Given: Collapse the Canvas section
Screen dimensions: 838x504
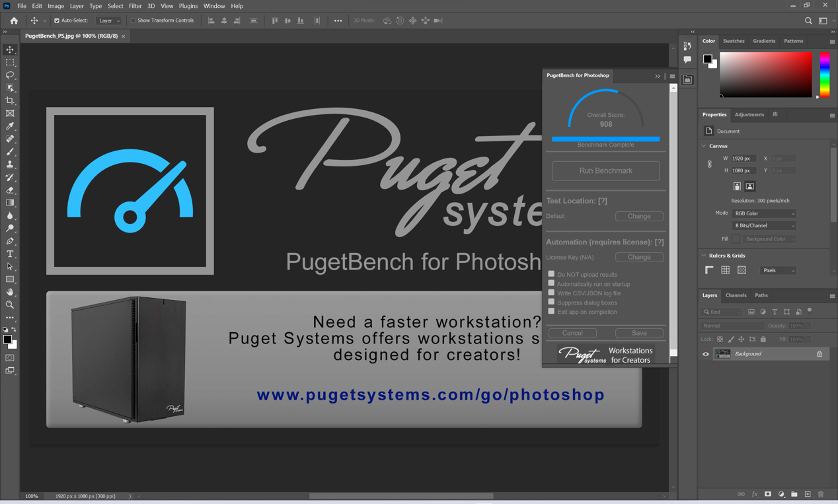Looking at the screenshot, I should coord(704,146).
